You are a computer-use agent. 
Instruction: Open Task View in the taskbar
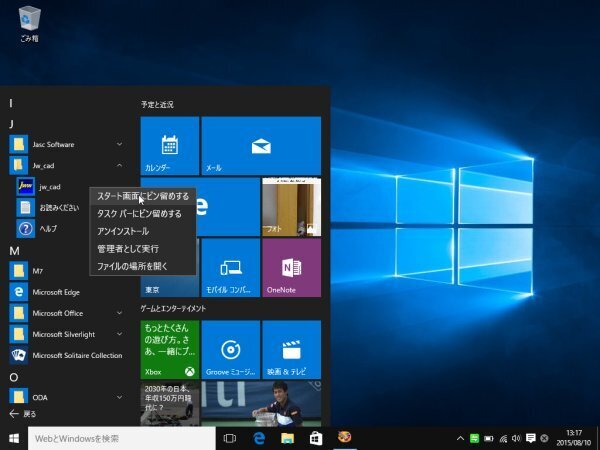(230, 439)
